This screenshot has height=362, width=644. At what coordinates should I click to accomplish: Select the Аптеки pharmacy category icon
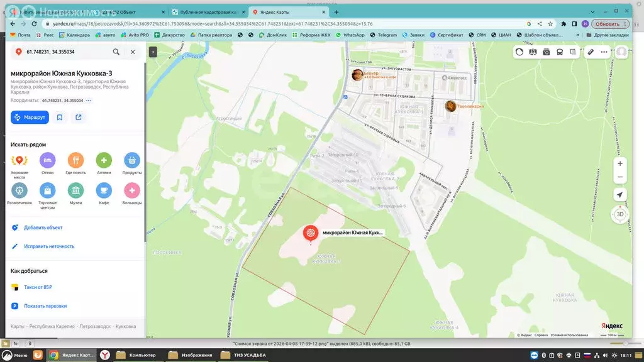click(104, 160)
